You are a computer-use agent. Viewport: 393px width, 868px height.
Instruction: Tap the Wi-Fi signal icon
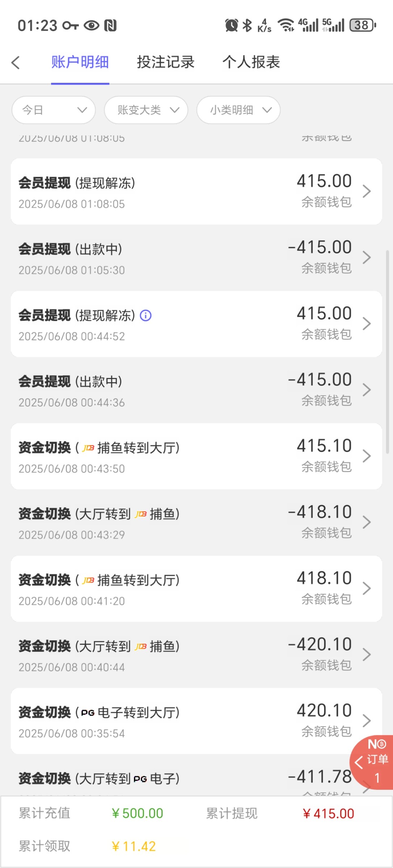pyautogui.click(x=286, y=25)
